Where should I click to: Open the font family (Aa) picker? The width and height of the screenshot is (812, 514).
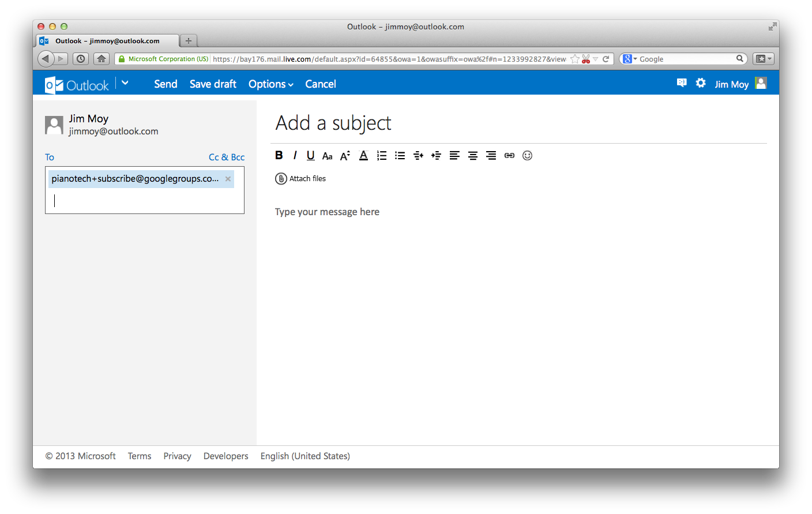coord(327,156)
